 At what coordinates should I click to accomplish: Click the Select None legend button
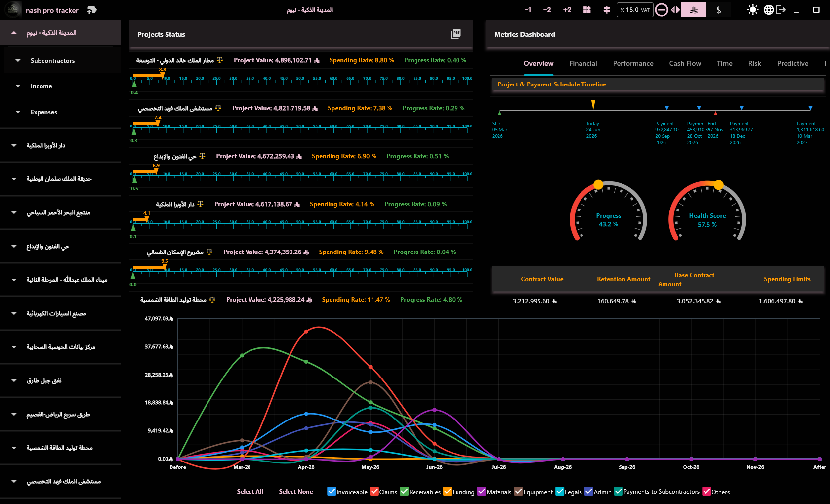[x=295, y=492]
